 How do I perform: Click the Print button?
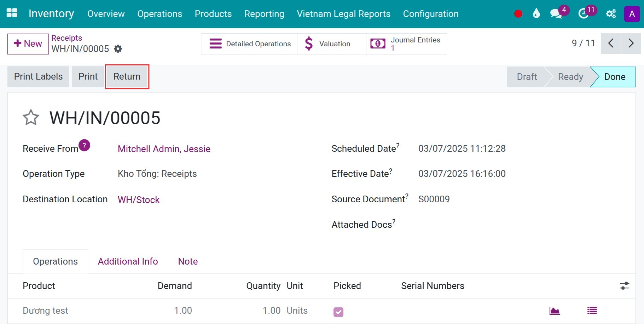[88, 76]
